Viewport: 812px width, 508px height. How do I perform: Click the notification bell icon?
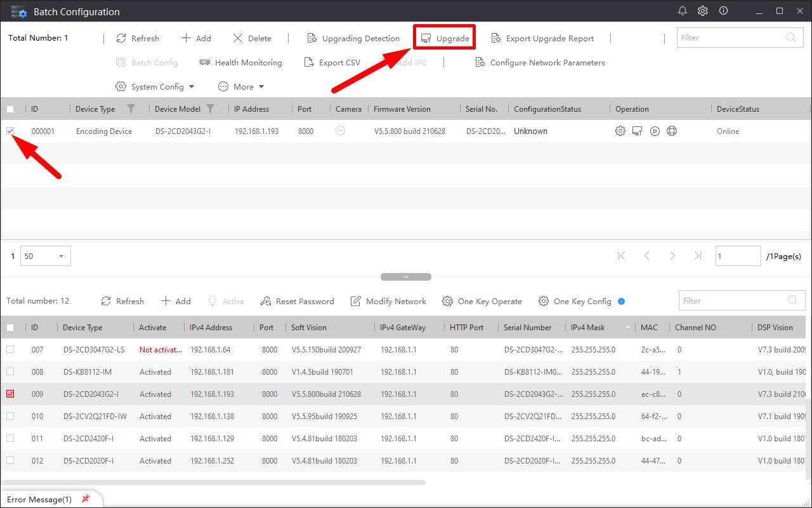pos(683,11)
